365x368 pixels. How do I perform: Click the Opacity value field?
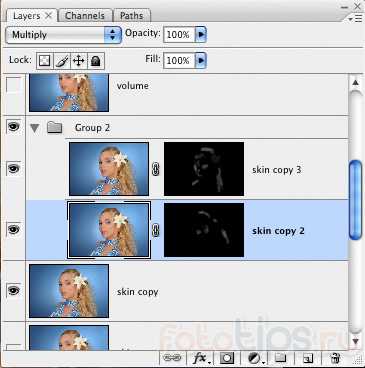pos(179,35)
